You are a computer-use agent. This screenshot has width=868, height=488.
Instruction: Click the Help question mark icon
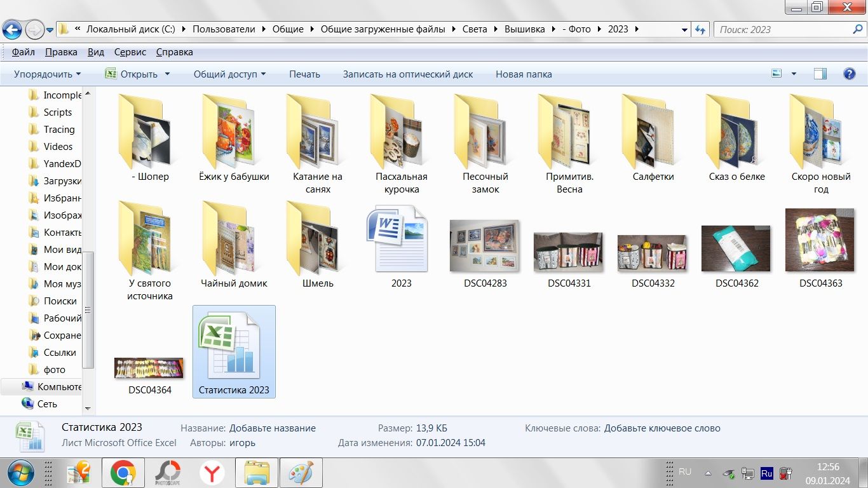click(x=850, y=74)
